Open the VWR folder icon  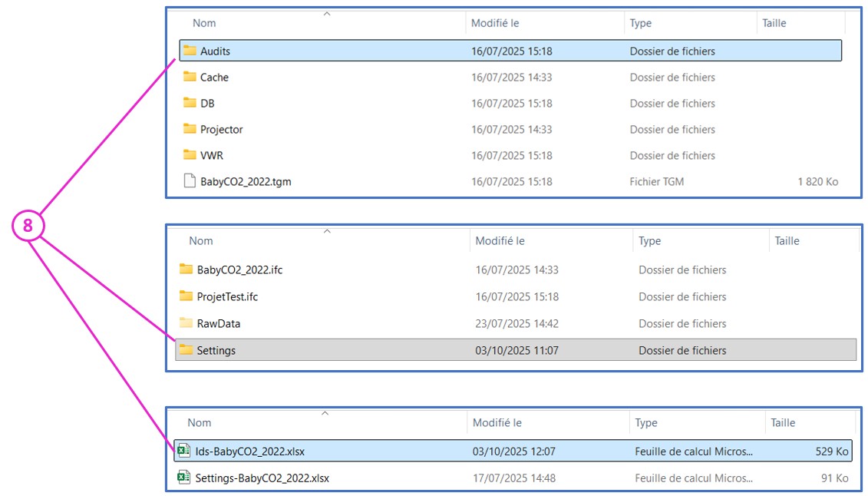click(190, 155)
